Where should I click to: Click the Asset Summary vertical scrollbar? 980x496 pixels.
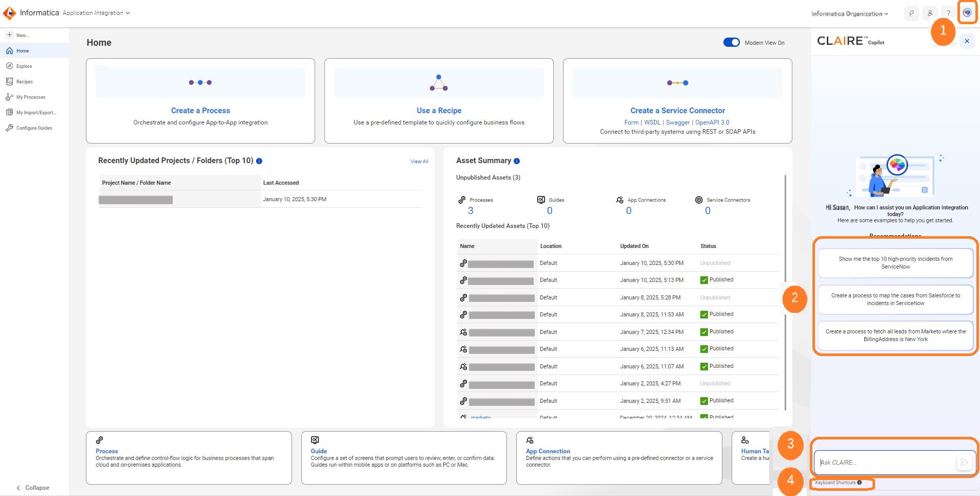pos(785,292)
